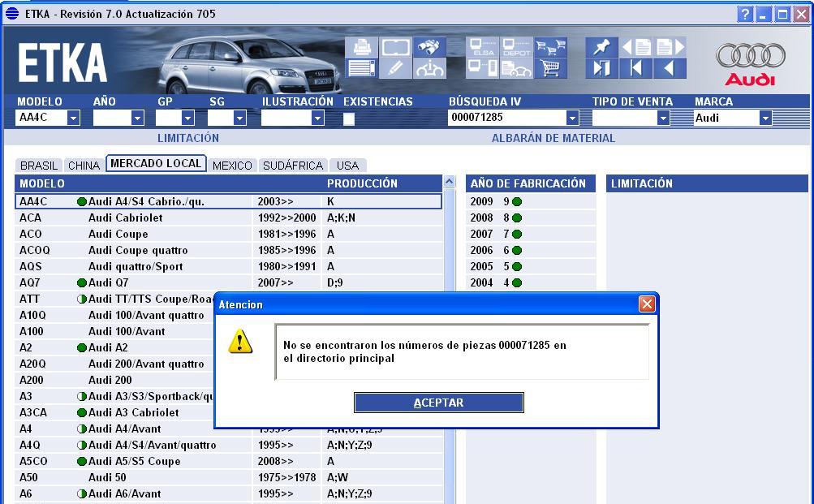Screen dimensions: 814x504
Task: Select the ACOQ Audi Coupe quattro row
Action: [228, 250]
